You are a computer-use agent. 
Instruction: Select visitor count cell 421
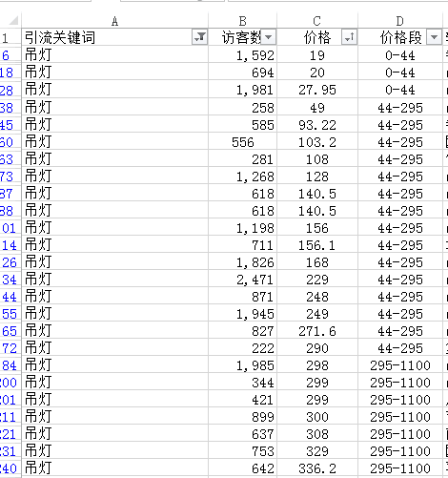tap(242, 399)
